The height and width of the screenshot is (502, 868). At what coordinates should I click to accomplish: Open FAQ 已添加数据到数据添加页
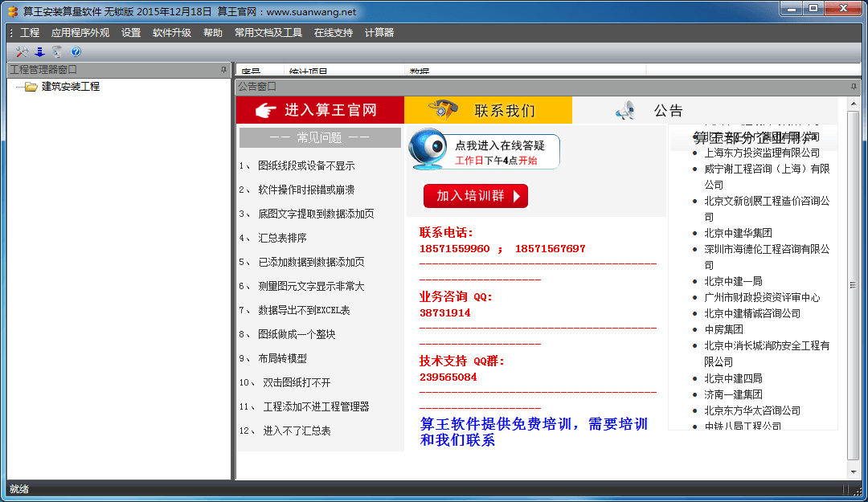[x=311, y=262]
